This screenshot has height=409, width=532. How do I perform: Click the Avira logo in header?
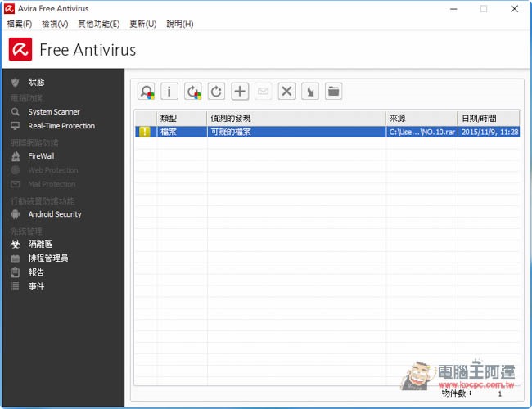coord(20,50)
